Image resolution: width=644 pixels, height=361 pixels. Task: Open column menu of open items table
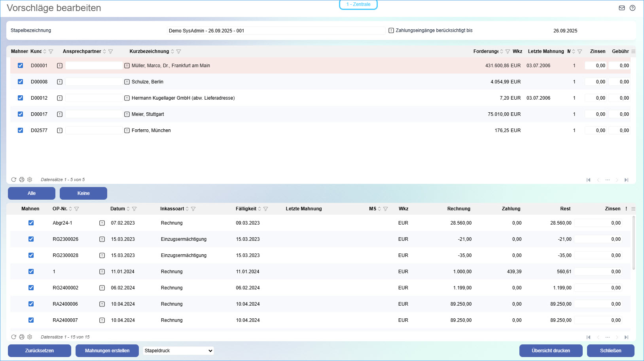tap(633, 209)
